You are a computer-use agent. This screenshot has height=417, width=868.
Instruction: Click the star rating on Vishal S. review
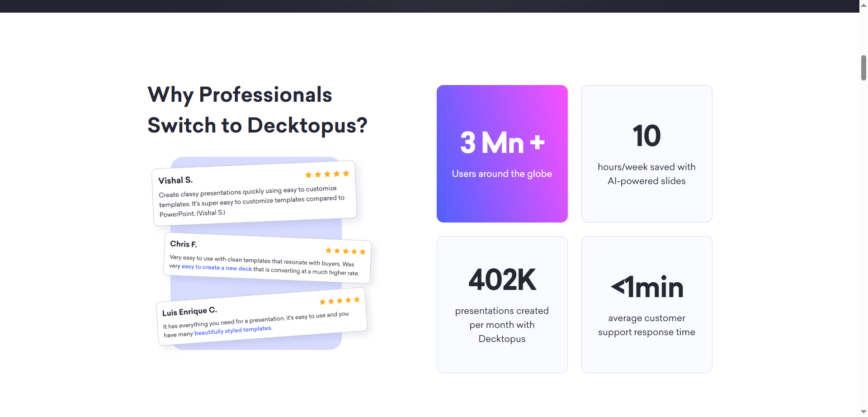tap(327, 174)
